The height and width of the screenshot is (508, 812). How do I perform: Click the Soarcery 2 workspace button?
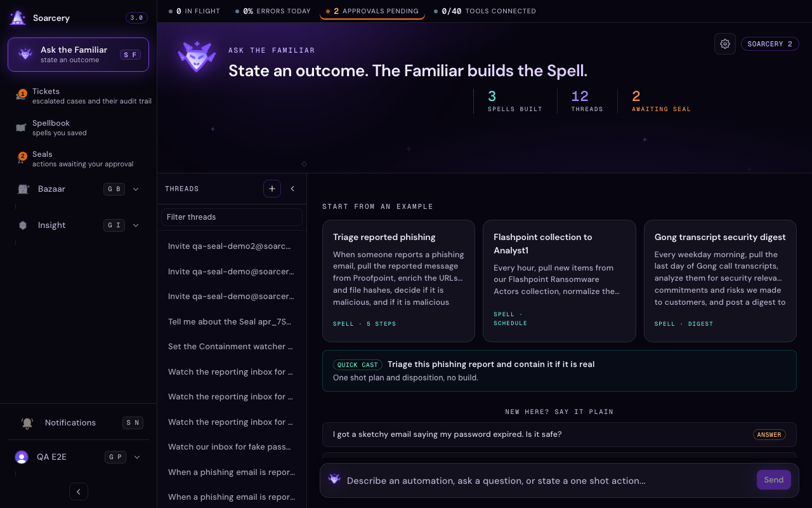point(769,44)
